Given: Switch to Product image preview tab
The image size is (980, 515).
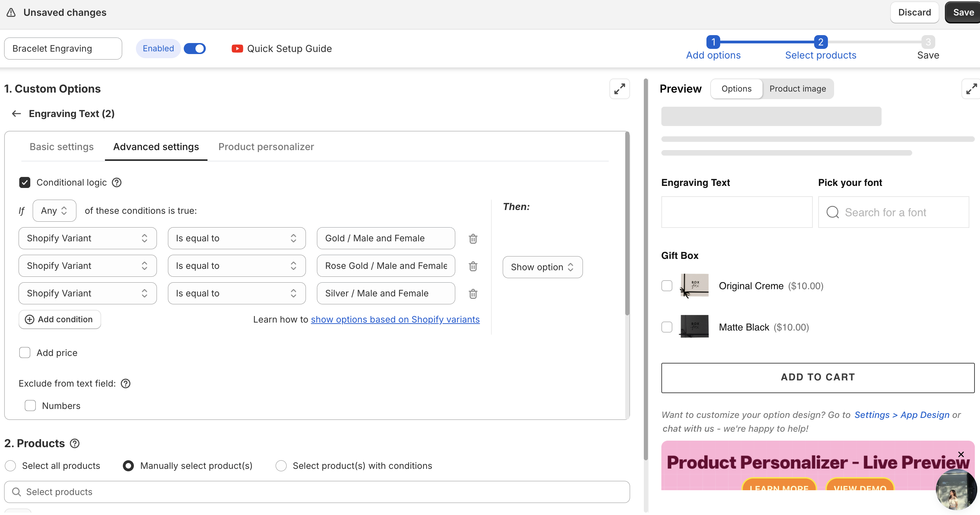Looking at the screenshot, I should pos(797,89).
